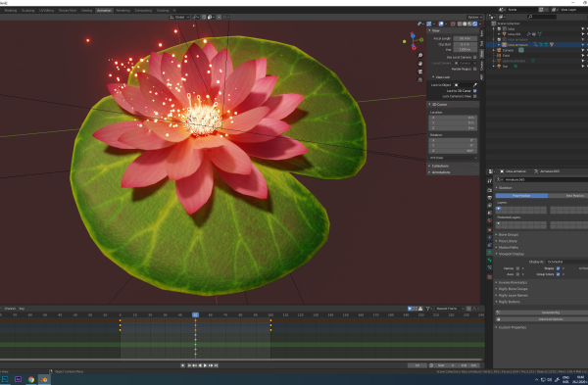Uncheck the Lock to 3D Cursor checkbox

(x=474, y=91)
